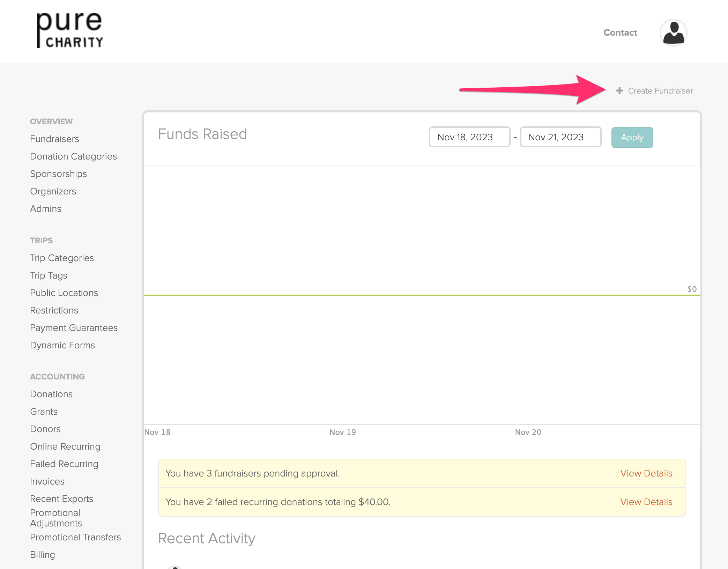The height and width of the screenshot is (569, 728).
Task: Open Online Recurring donations
Action: (65, 446)
